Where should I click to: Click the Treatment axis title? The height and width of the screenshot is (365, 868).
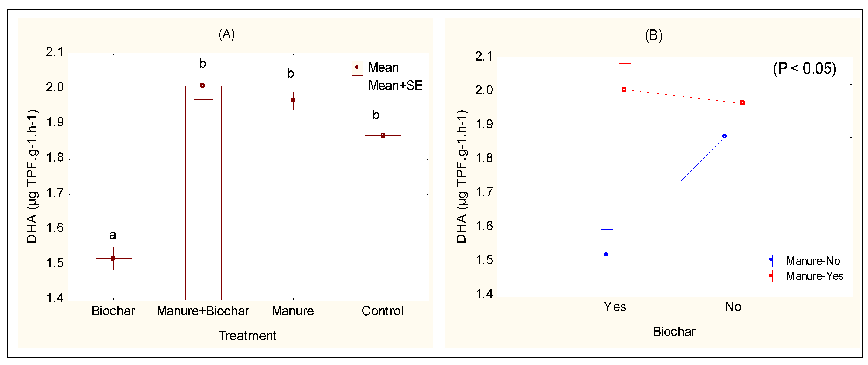point(247,336)
